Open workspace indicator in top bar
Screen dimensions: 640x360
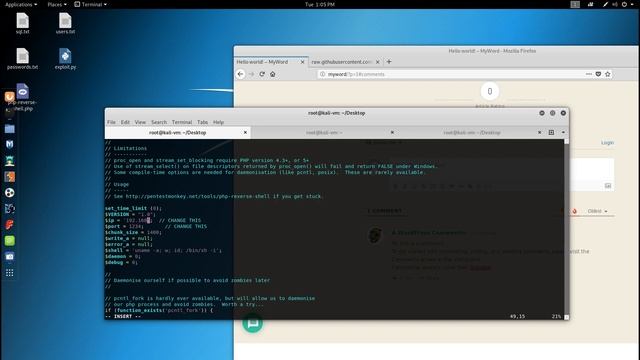click(x=575, y=4)
